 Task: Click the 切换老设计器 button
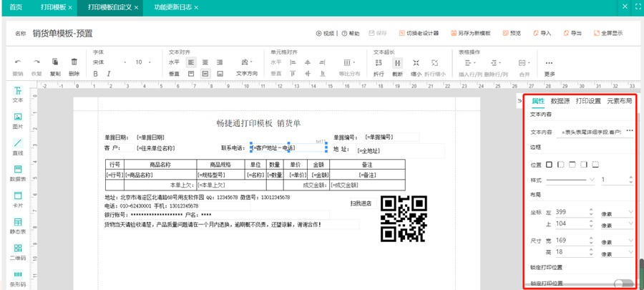pos(419,33)
